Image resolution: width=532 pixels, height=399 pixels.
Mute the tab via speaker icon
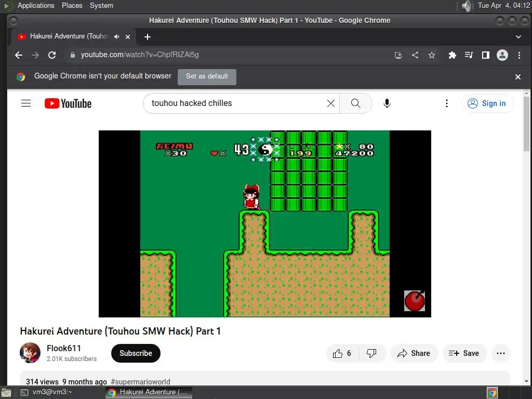pos(117,37)
